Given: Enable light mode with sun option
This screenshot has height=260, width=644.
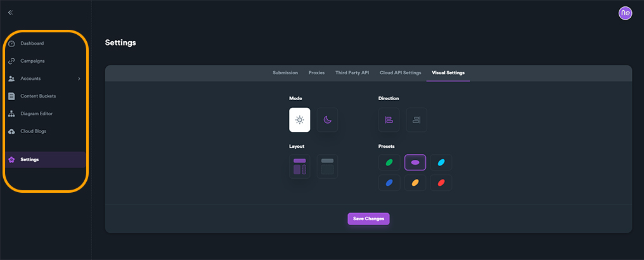Looking at the screenshot, I should coord(300,120).
